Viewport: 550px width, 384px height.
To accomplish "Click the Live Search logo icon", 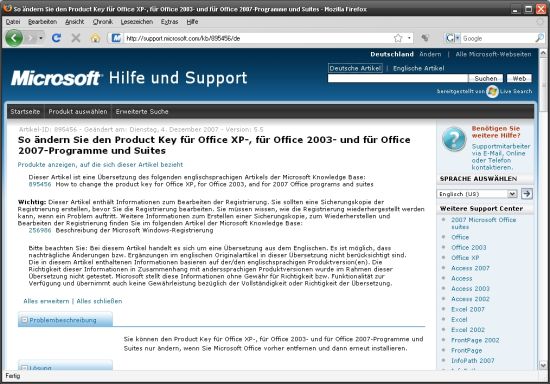I will pos(492,91).
